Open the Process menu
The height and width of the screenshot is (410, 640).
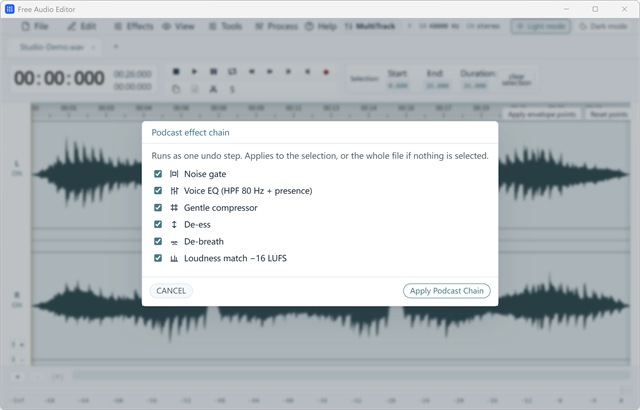[277, 27]
